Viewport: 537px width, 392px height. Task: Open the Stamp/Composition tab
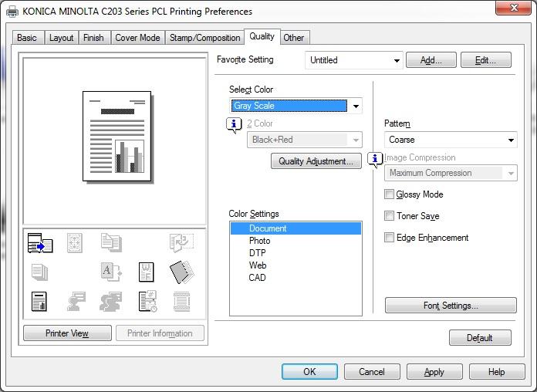204,38
